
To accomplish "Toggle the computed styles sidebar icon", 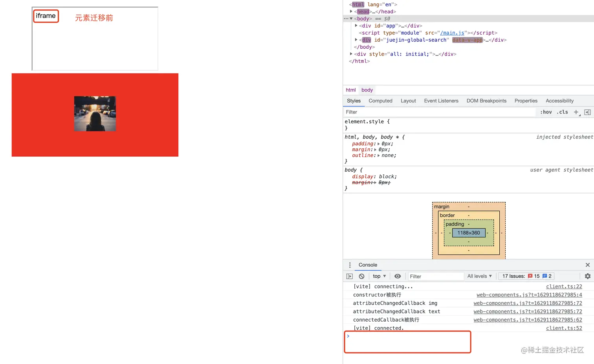I will [x=587, y=112].
